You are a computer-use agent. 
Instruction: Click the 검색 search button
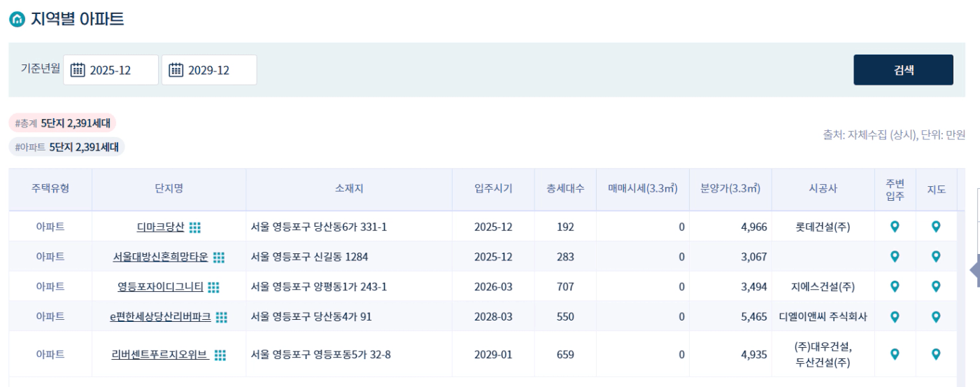903,70
